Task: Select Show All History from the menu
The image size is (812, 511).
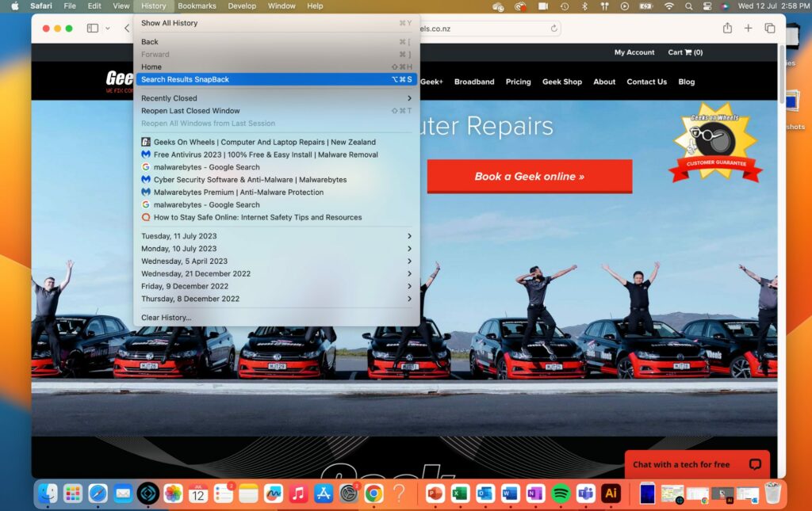Action: tap(168, 25)
